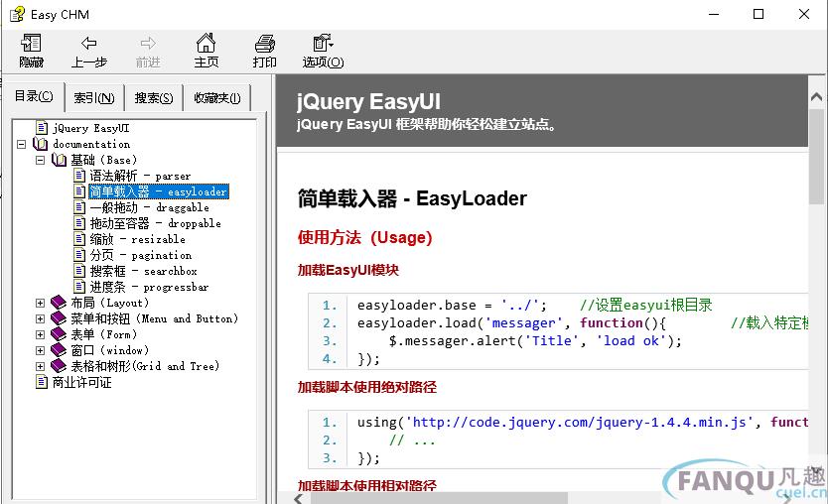This screenshot has height=504, width=828.
Task: Click the page icon beside 商业许可证
Action: 41,382
